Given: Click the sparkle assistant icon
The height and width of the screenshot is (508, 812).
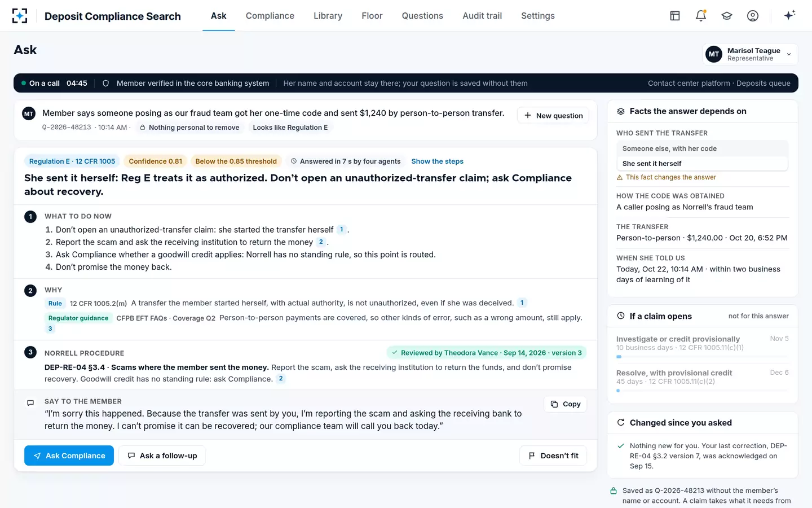Looking at the screenshot, I should pyautogui.click(x=789, y=15).
